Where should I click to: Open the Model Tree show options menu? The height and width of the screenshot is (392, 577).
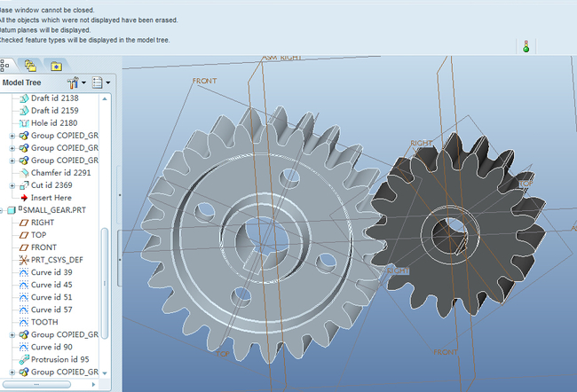tap(100, 82)
